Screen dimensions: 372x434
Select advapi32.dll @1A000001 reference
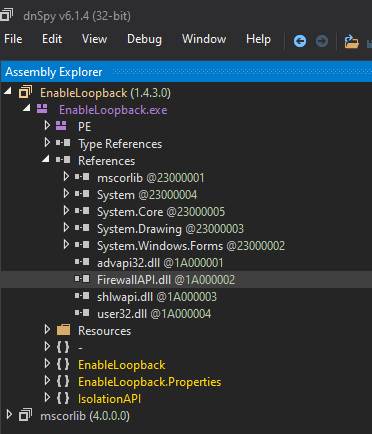pos(160,263)
